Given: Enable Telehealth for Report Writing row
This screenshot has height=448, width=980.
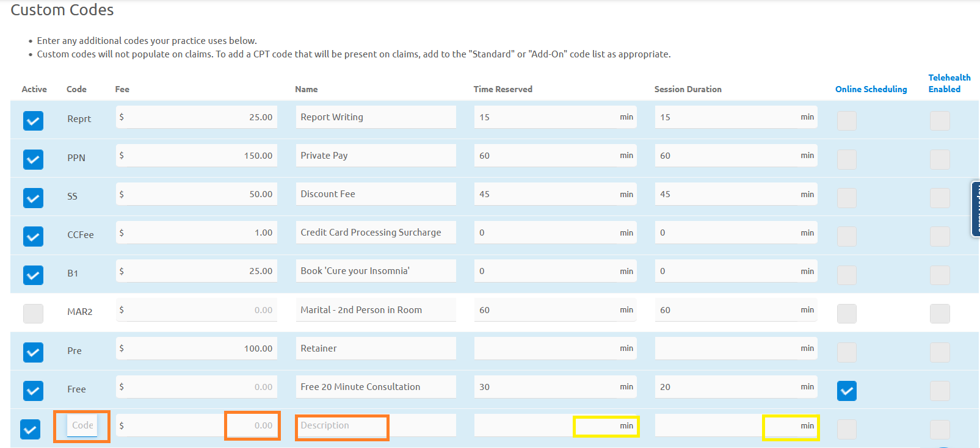Looking at the screenshot, I should (x=940, y=121).
